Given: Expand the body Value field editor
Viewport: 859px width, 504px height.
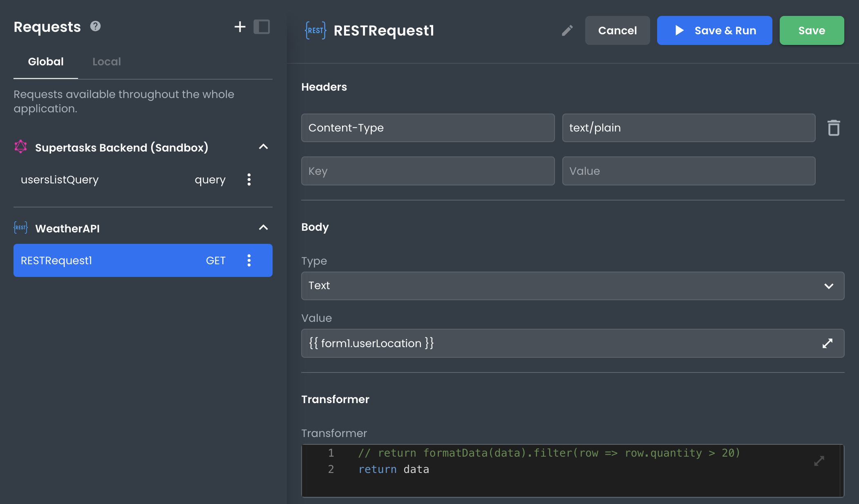Looking at the screenshot, I should [827, 343].
